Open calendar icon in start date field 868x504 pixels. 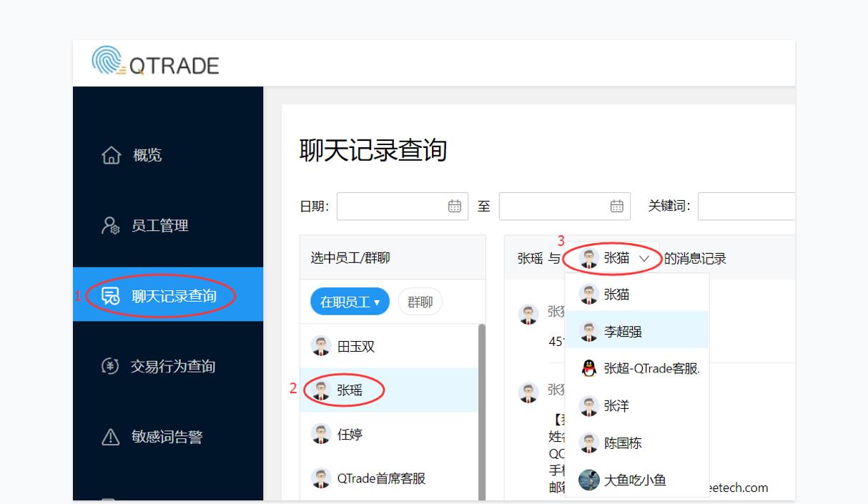455,206
